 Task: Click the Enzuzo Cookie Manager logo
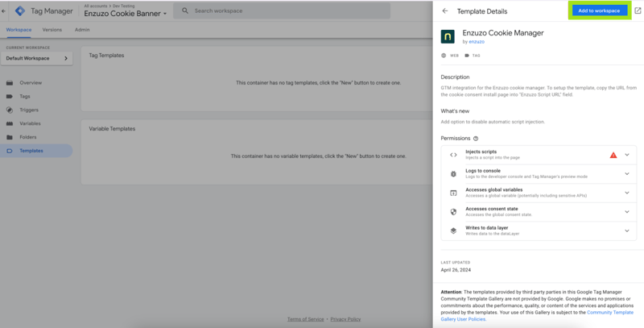(448, 37)
